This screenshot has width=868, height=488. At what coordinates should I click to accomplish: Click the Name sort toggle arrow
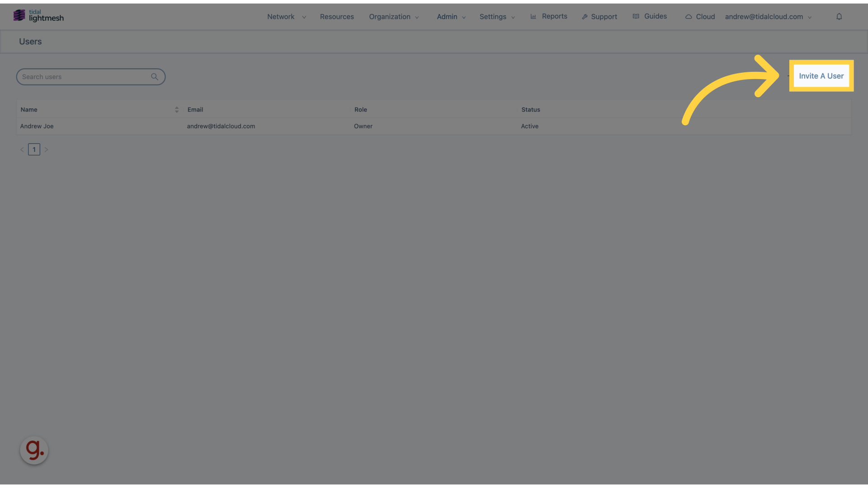[x=177, y=110]
